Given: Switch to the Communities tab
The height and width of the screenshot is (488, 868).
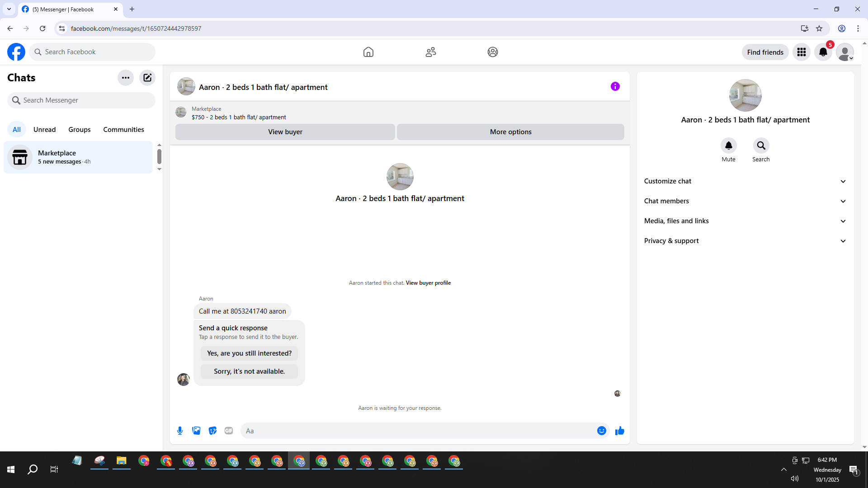Looking at the screenshot, I should (x=124, y=130).
